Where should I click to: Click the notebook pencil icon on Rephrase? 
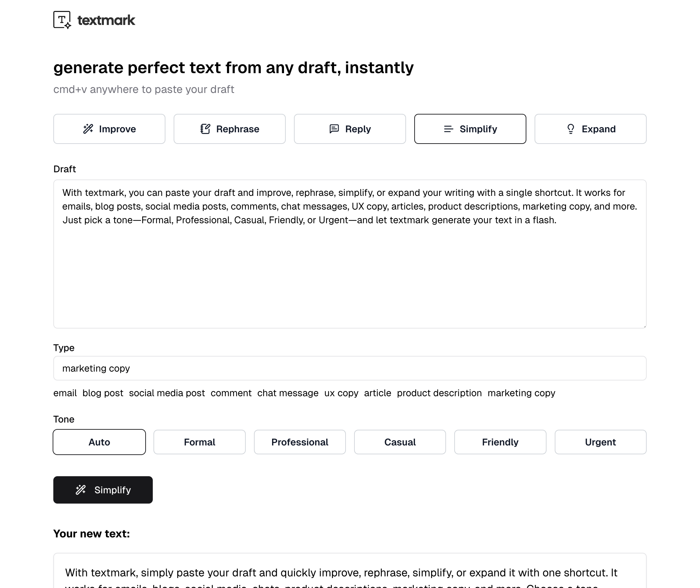205,129
